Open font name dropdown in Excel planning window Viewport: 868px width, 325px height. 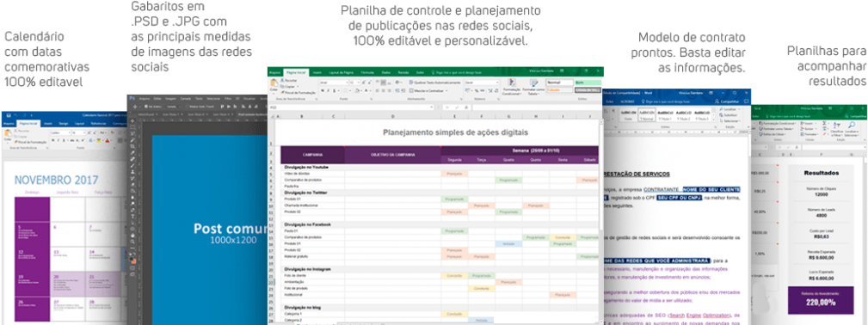[x=347, y=83]
